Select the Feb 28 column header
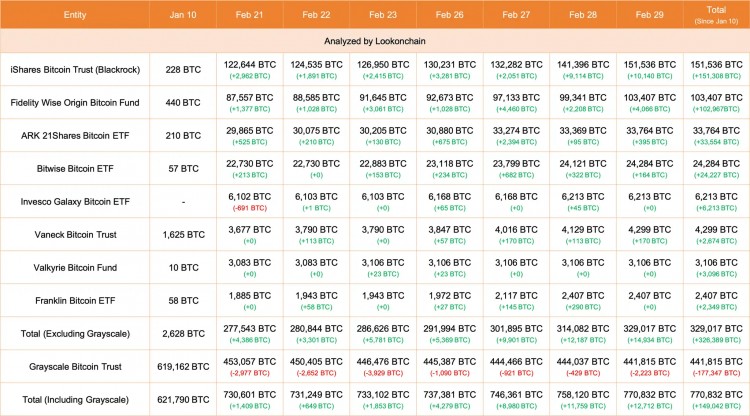This screenshot has height=416, width=750. pos(583,15)
